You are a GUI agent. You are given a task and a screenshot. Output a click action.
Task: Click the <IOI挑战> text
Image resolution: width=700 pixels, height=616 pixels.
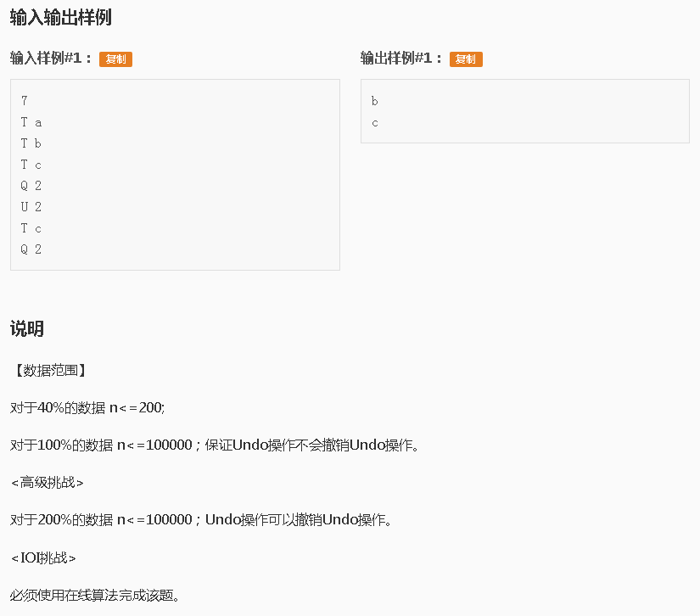click(x=43, y=558)
